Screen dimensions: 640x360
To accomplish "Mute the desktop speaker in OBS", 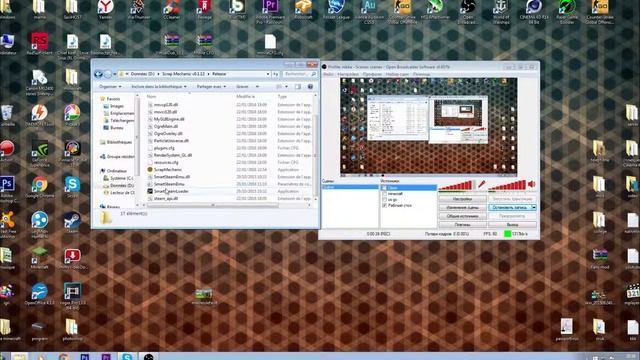I will click(x=531, y=184).
